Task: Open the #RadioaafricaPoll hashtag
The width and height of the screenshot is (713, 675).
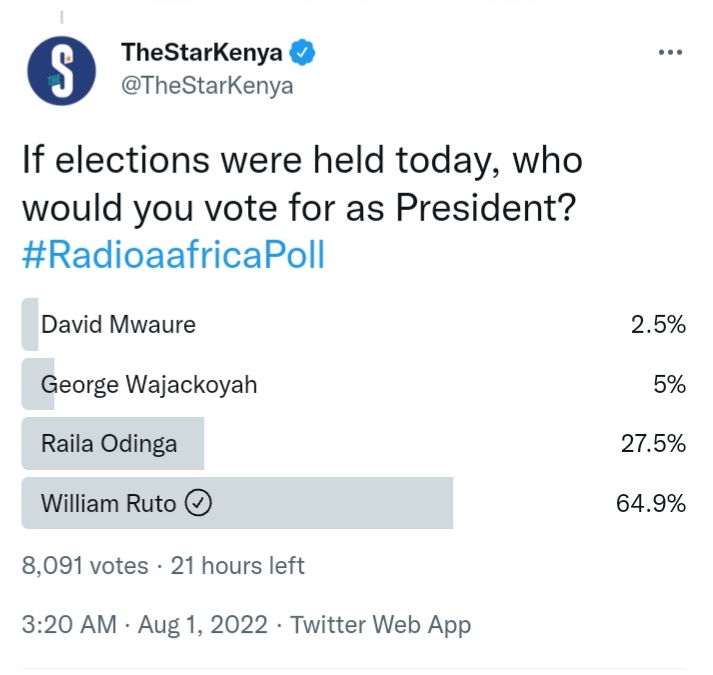Action: pos(173,254)
